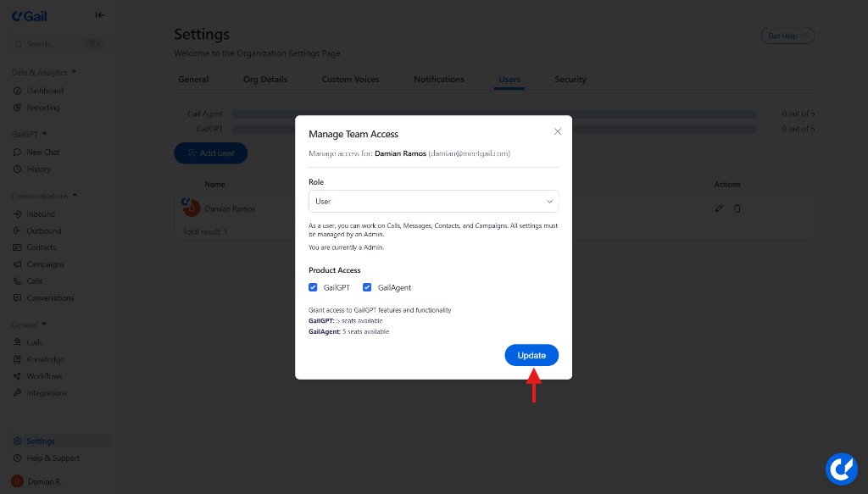Click the Gail Agent seats progress bar
Screen dimensions: 868x494
click(x=494, y=114)
